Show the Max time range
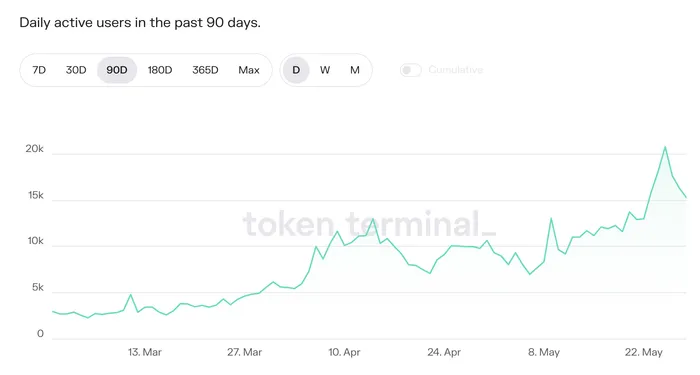The image size is (700, 375). [249, 70]
